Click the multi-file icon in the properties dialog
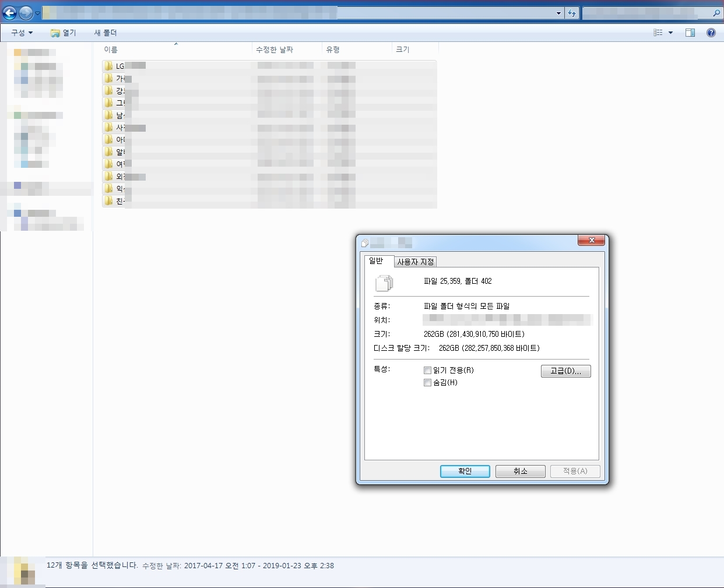 (x=384, y=283)
